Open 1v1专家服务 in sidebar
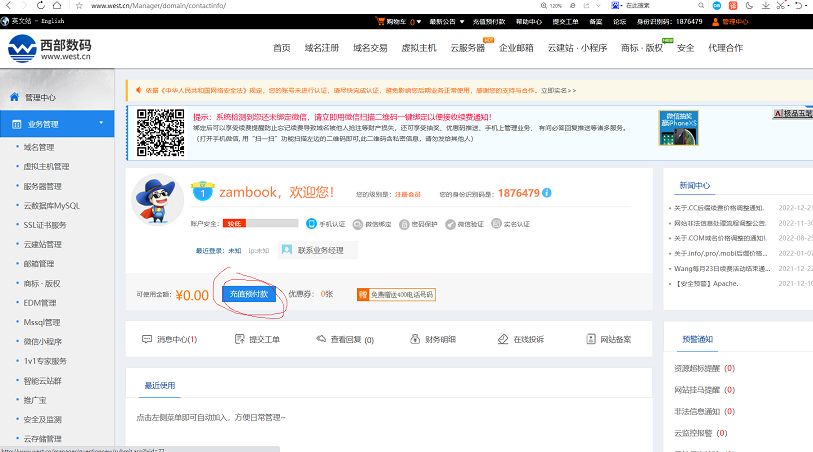Image resolution: width=813 pixels, height=452 pixels. pos(45,361)
